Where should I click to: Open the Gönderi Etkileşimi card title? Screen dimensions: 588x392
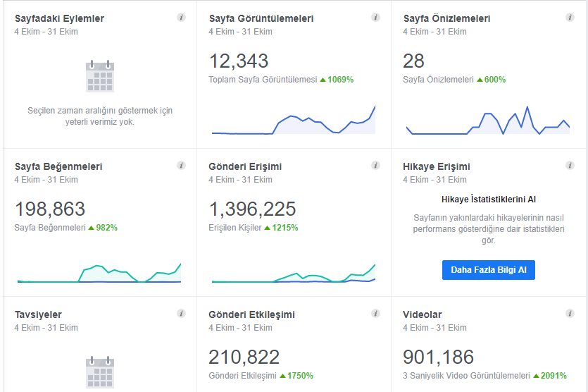coord(251,314)
